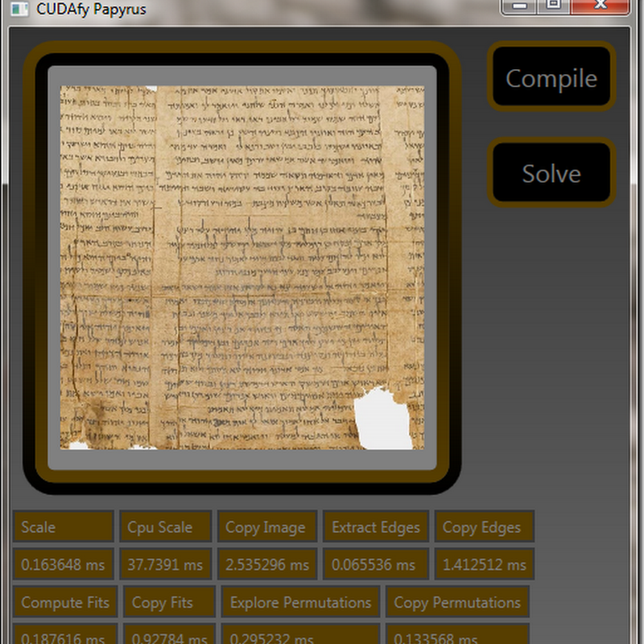Maximize the CUDAfy Papyrus window
This screenshot has width=644, height=644.
[x=553, y=6]
